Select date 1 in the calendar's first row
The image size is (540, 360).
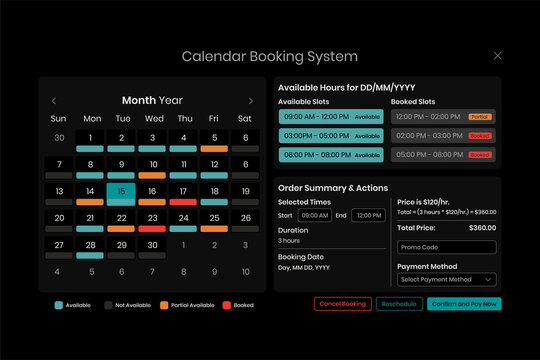coord(90,141)
